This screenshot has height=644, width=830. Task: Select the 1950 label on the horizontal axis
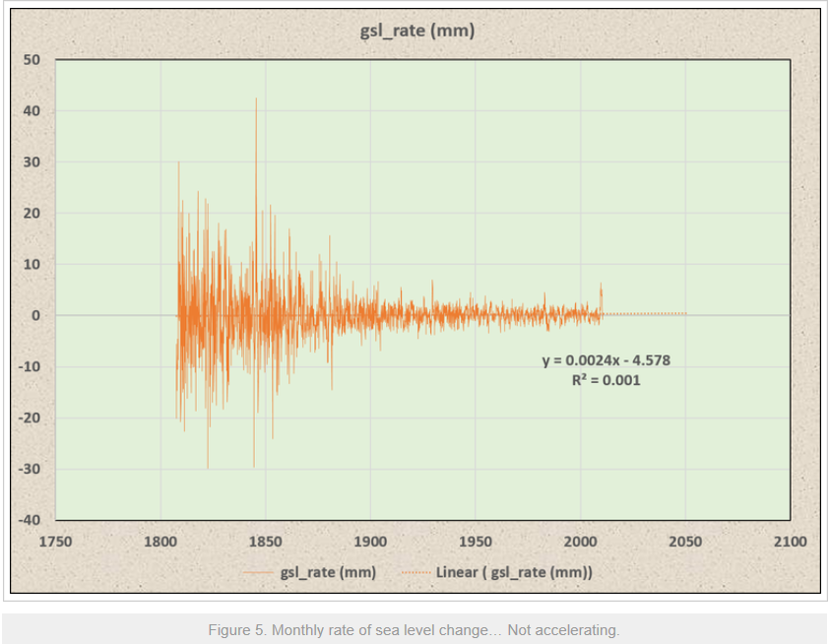(x=476, y=542)
